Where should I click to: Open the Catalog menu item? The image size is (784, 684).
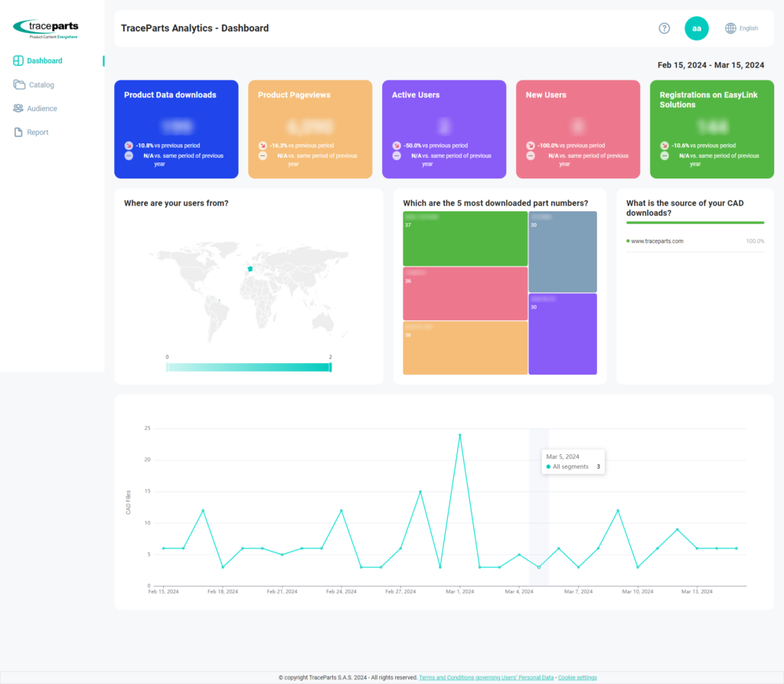[x=41, y=85]
